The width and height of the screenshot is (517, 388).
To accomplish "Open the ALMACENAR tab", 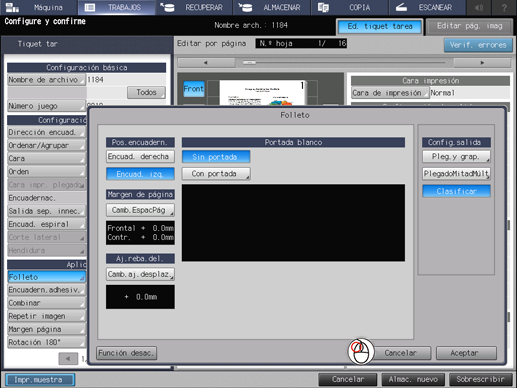I will (x=272, y=7).
